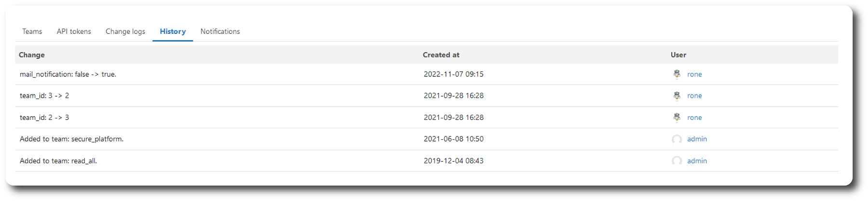Click the rone link in the team_id 3 -> 2 row

tap(694, 96)
